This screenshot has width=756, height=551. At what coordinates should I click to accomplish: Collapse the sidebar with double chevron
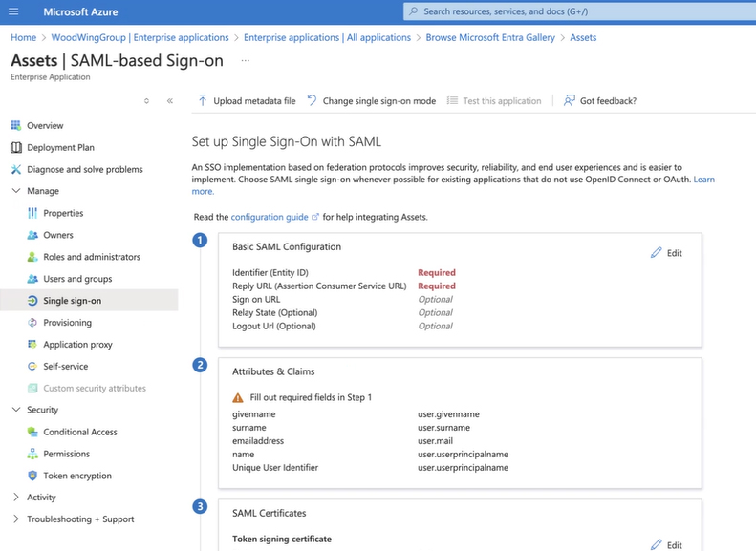tap(170, 100)
